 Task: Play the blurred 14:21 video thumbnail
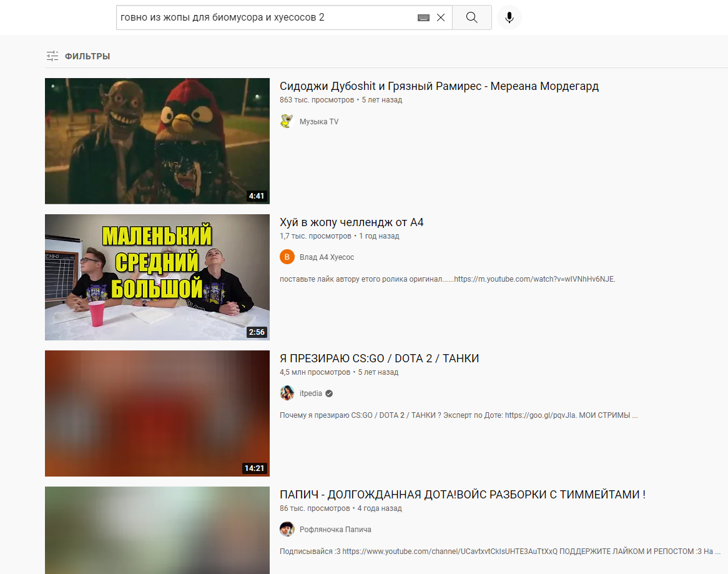157,413
